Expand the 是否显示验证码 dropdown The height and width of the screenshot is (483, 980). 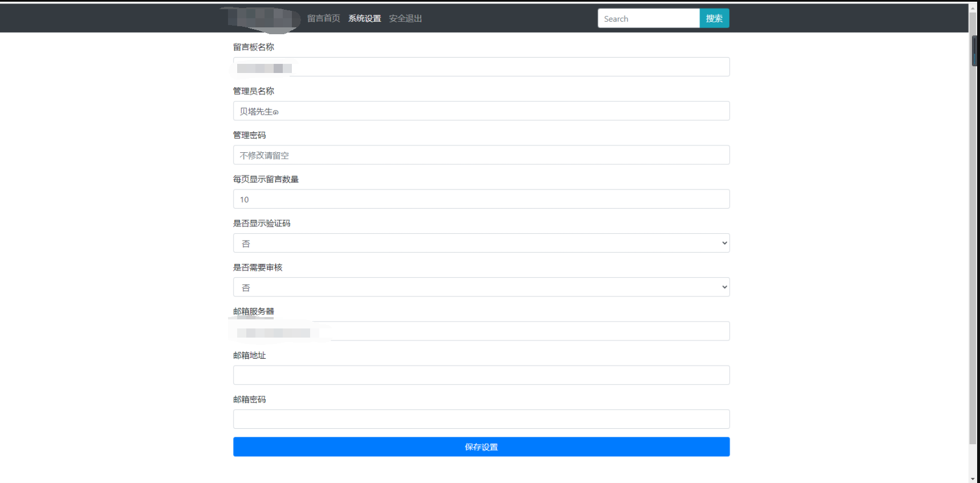(x=481, y=243)
